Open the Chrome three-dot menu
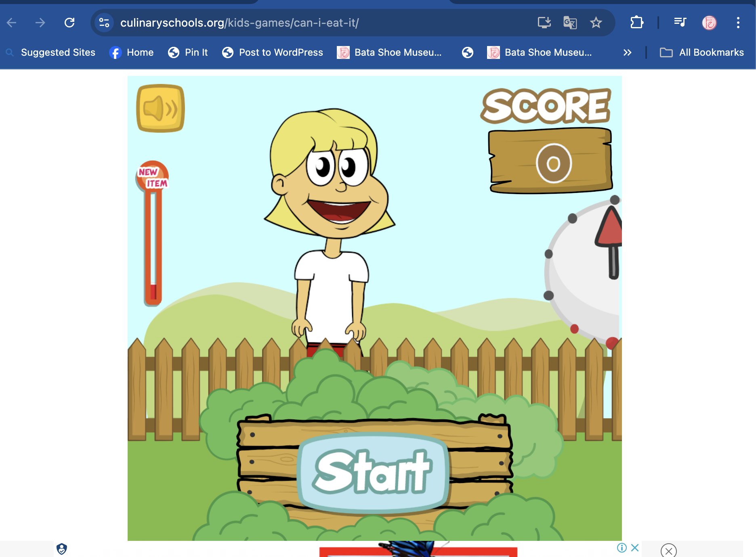This screenshot has height=557, width=756. 738,23
